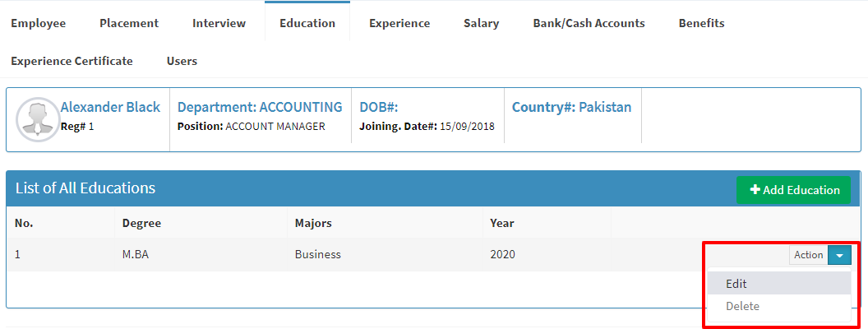Click the plus icon on Add Education

(755, 190)
